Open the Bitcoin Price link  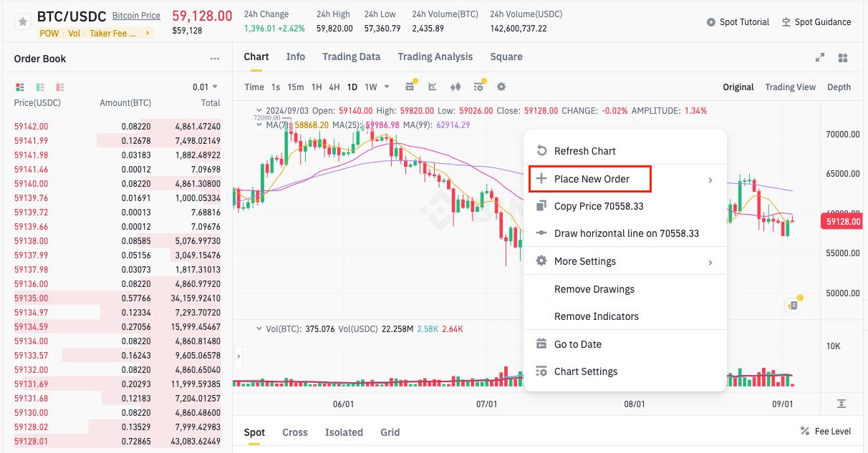coord(136,16)
